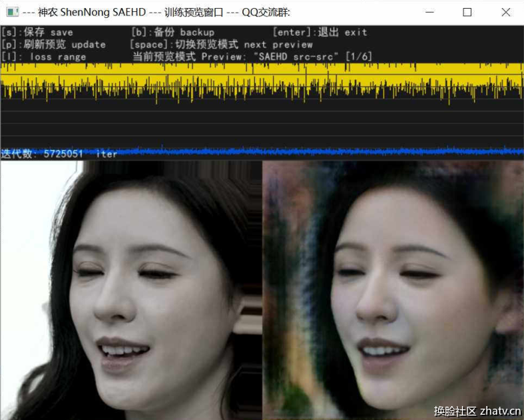Click the [l] loss range hint text
This screenshot has width=524, height=420.
pos(44,57)
